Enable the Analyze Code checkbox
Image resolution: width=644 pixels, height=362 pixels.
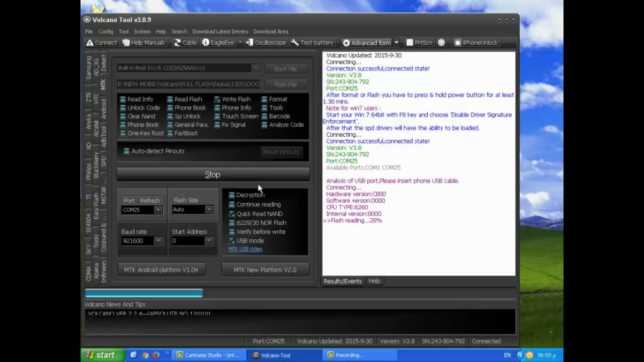(265, 125)
